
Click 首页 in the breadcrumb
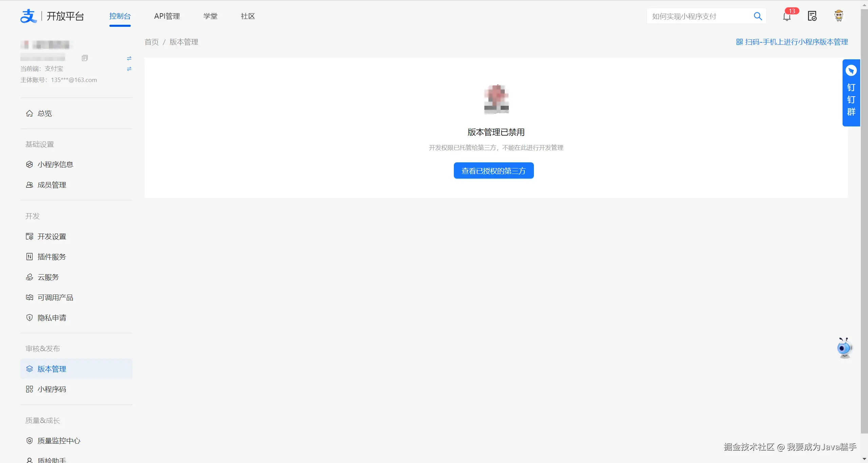point(151,42)
